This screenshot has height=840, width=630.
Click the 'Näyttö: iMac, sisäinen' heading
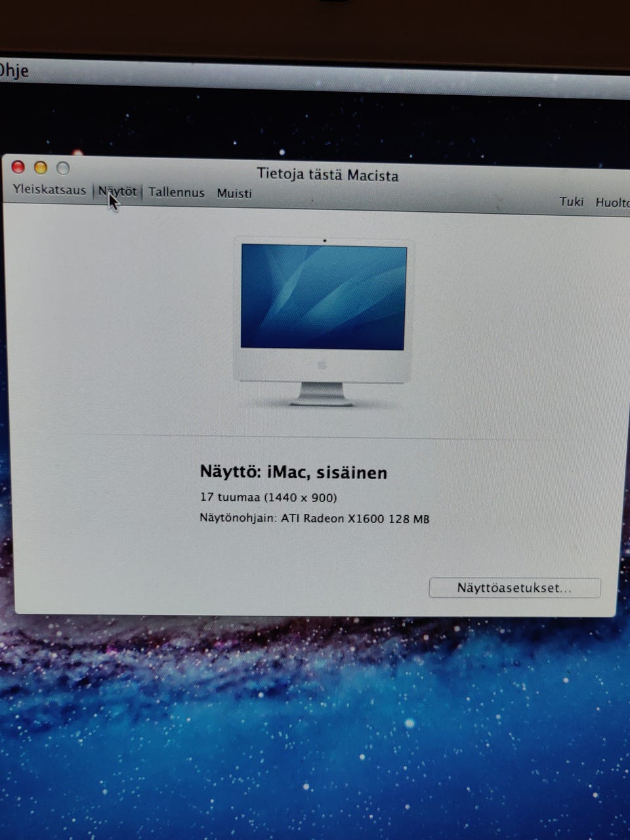[x=293, y=472]
